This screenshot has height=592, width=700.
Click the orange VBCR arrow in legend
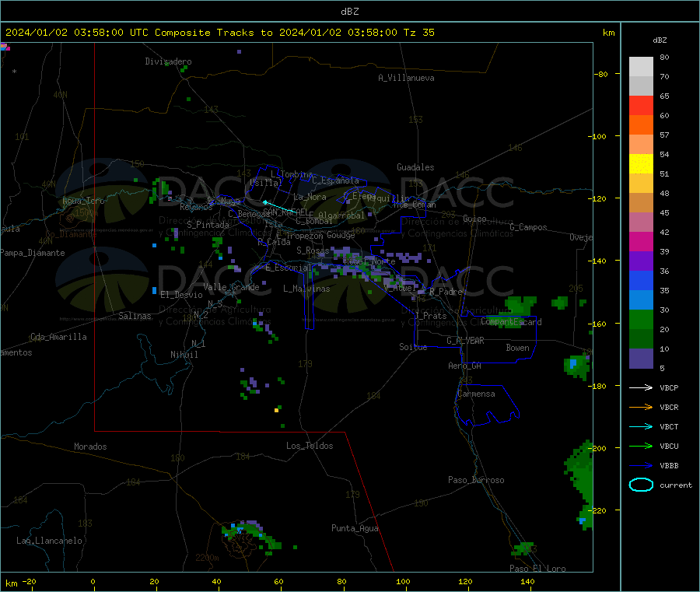(641, 407)
